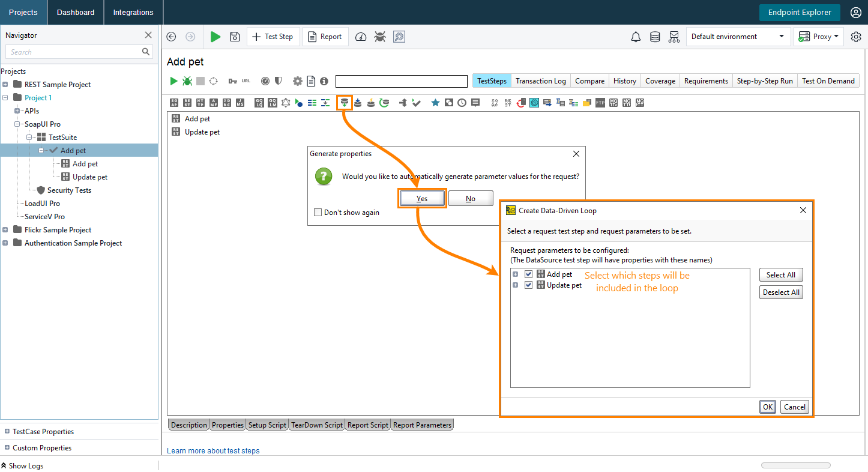Viewport: 868px width, 472px height.
Task: Click the DataSink step icon
Action: [x=358, y=103]
